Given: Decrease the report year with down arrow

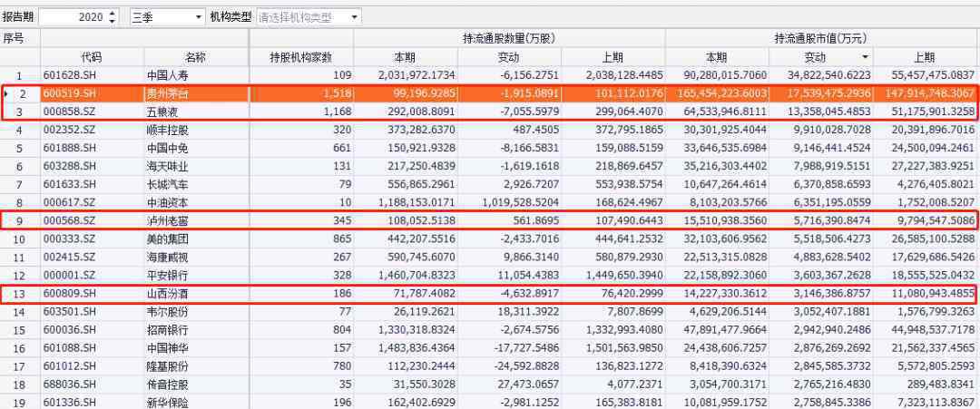Looking at the screenshot, I should coord(112,21).
